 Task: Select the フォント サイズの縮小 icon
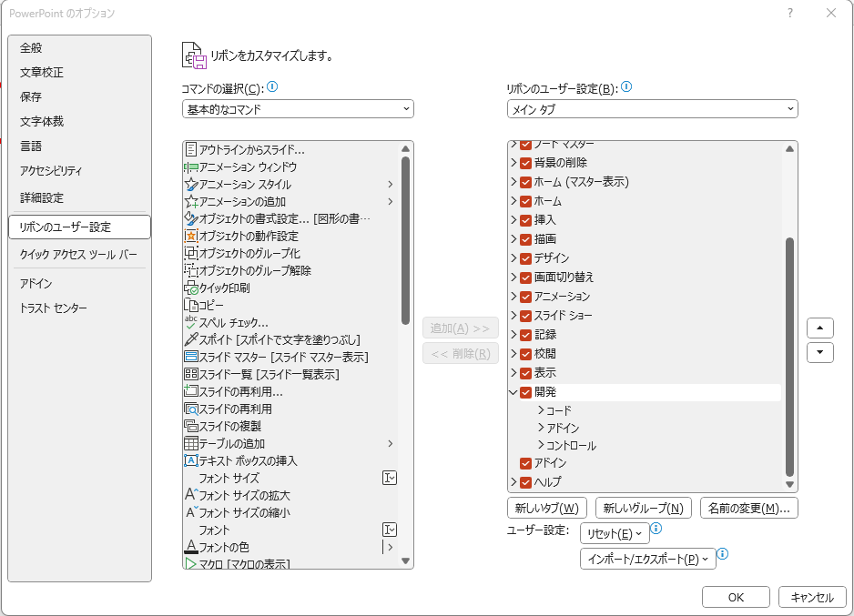click(192, 511)
